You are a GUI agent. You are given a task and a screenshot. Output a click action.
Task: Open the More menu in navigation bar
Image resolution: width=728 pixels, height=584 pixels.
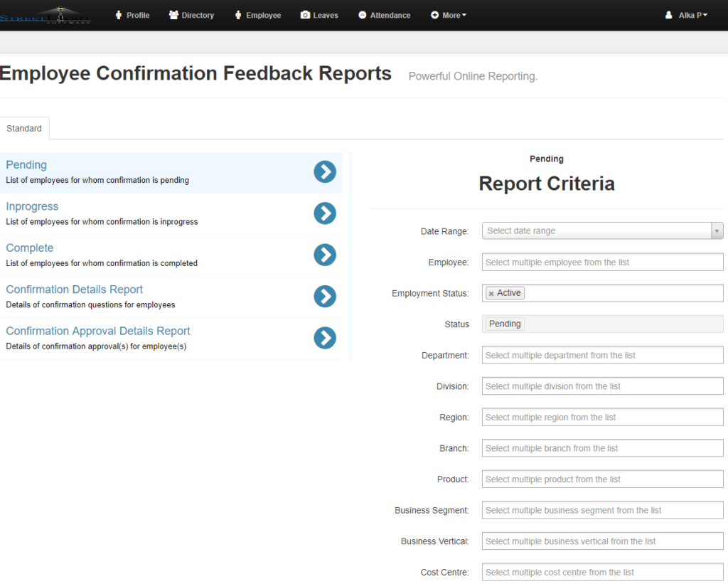[448, 14]
